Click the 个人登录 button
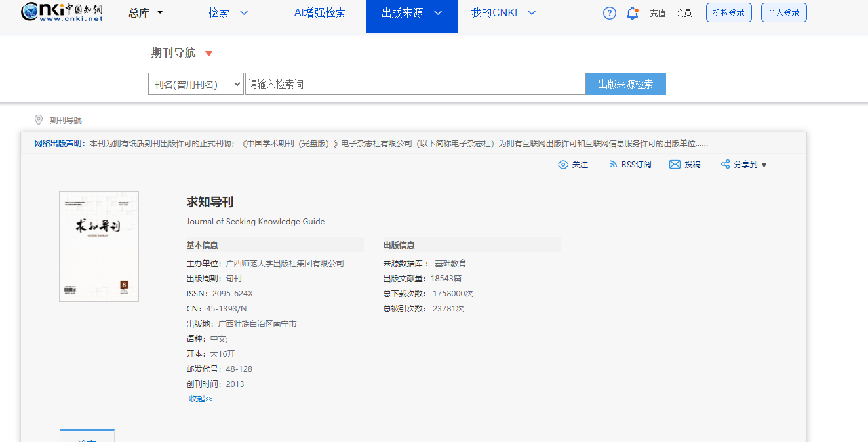 [784, 12]
